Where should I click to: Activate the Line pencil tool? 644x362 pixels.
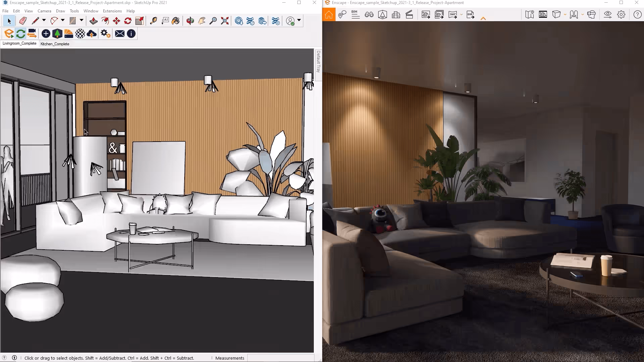[x=35, y=21]
